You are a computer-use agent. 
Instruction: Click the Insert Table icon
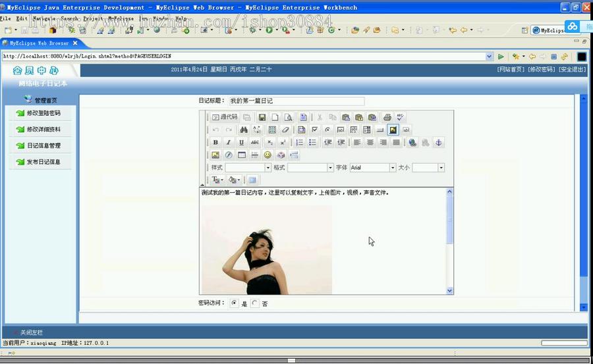click(242, 155)
